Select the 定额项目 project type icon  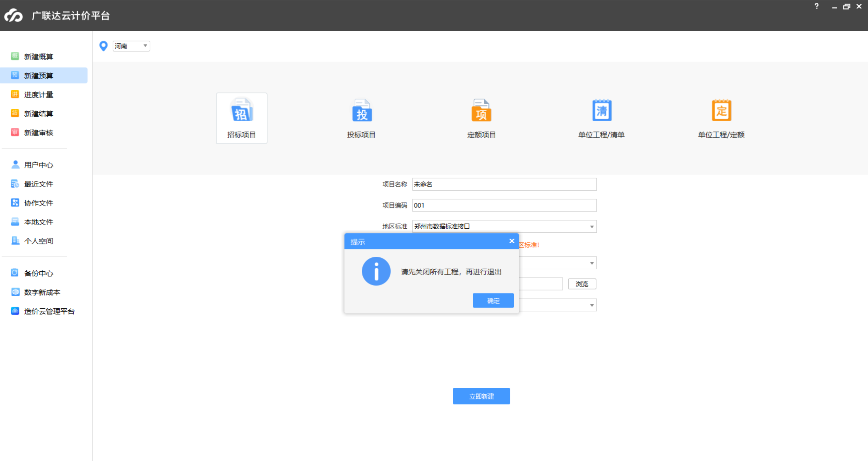481,110
